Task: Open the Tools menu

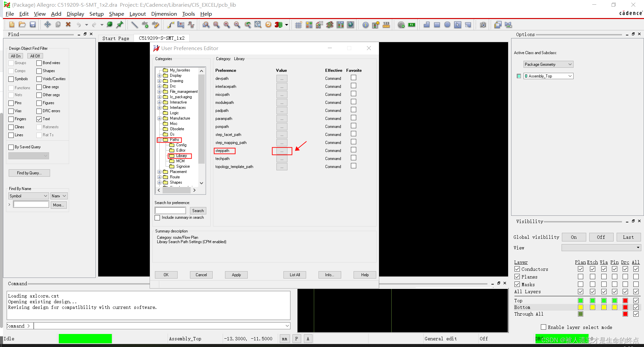Action: (188, 14)
